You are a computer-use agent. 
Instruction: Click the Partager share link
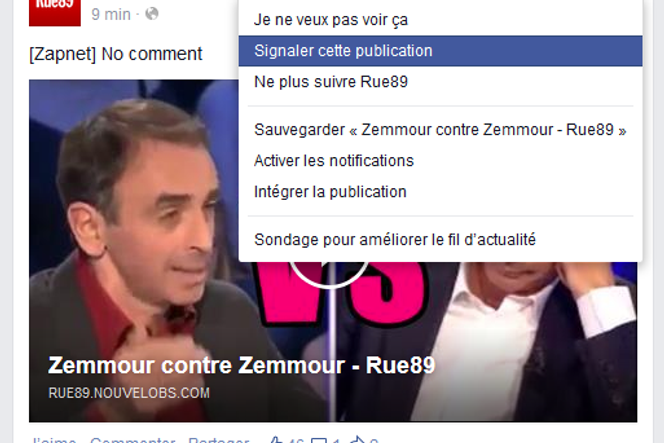click(219, 440)
